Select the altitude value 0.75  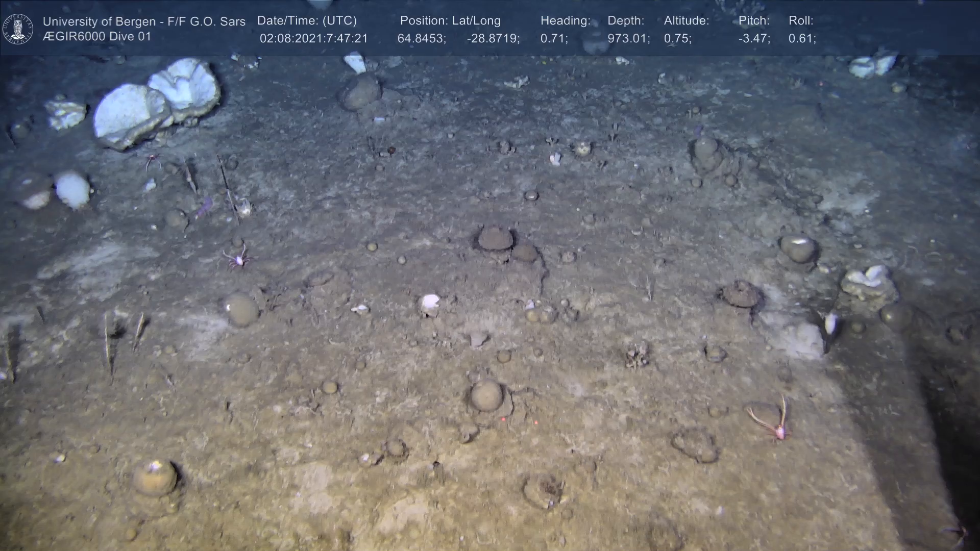click(x=677, y=39)
